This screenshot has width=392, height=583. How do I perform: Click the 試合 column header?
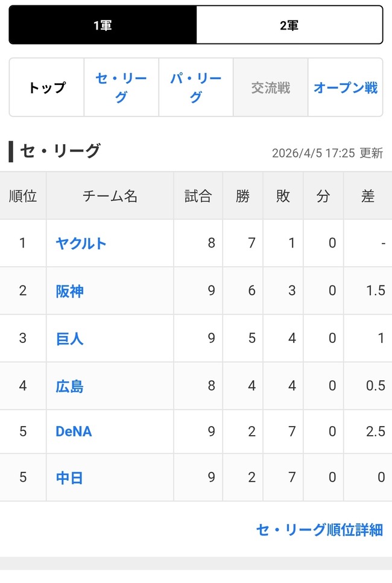tap(198, 195)
